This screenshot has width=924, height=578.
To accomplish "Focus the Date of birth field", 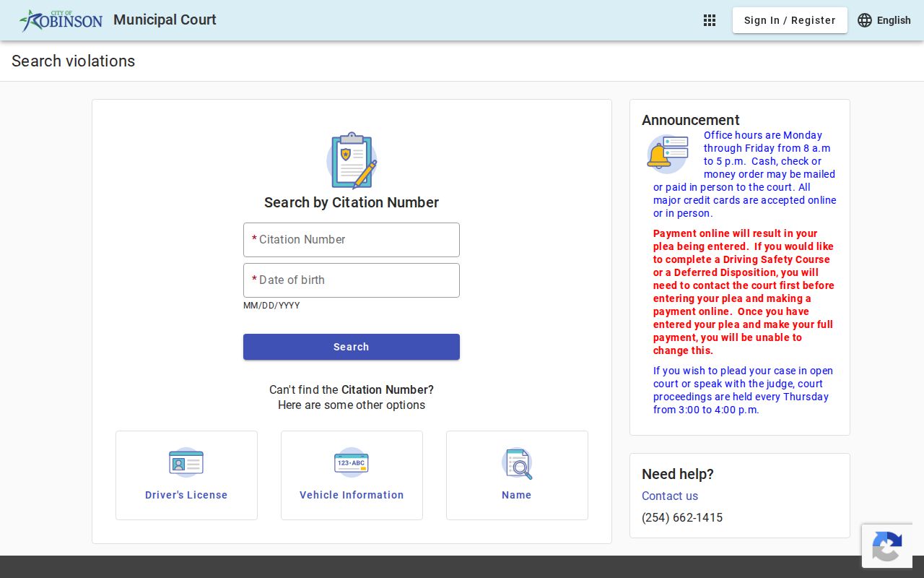I will pyautogui.click(x=352, y=280).
